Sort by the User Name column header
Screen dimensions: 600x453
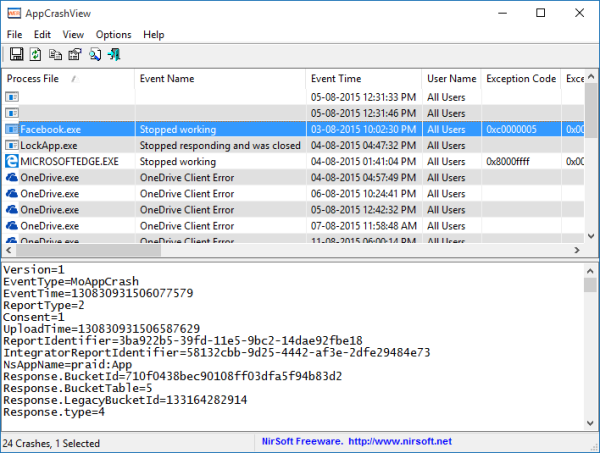[452, 79]
